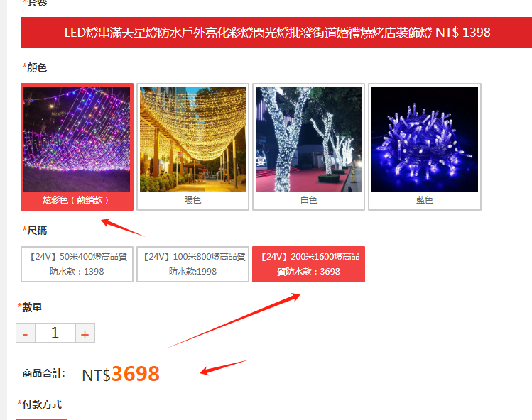Pick the warm yellow canopy lights image

coord(192,139)
